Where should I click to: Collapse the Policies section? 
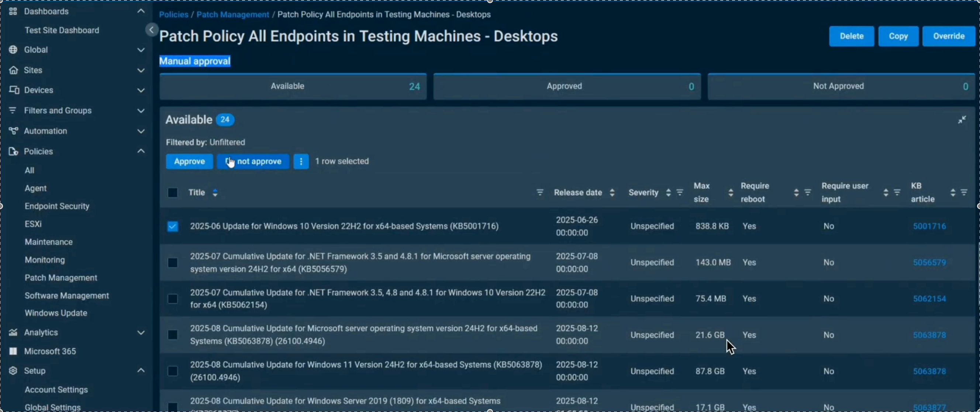click(x=141, y=151)
